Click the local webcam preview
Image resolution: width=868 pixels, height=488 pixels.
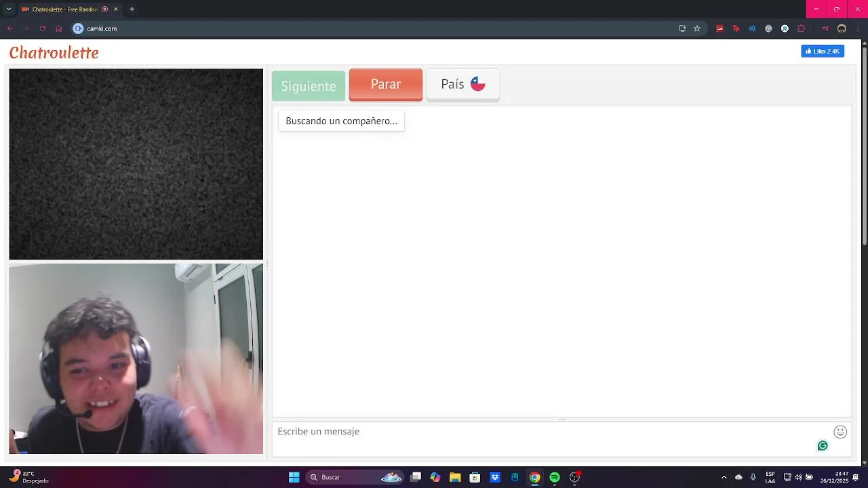click(136, 359)
